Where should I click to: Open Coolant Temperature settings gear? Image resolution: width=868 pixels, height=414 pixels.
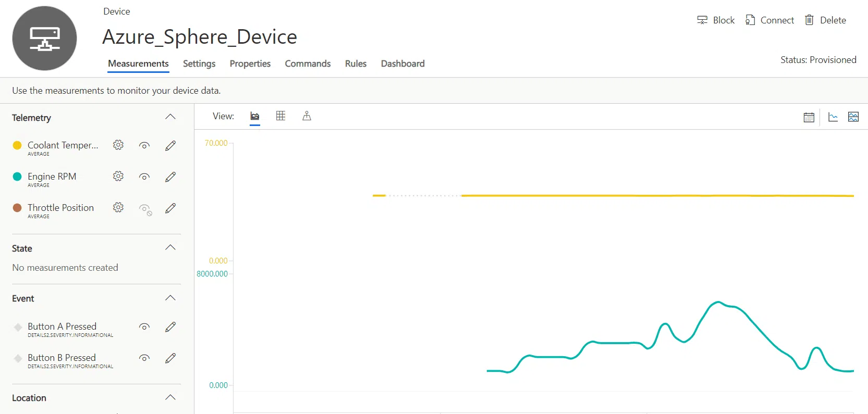[x=118, y=145]
